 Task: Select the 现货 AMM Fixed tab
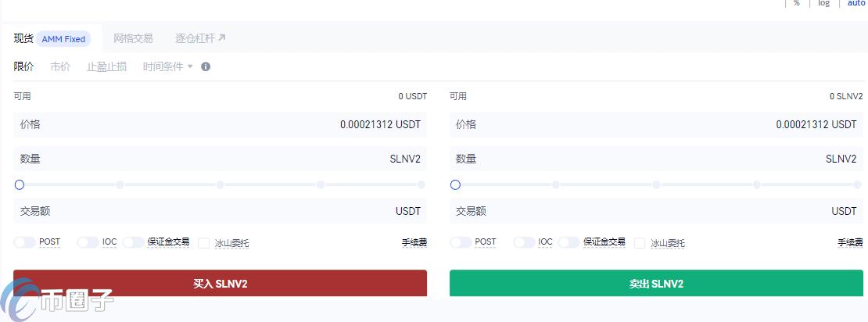tap(50, 38)
